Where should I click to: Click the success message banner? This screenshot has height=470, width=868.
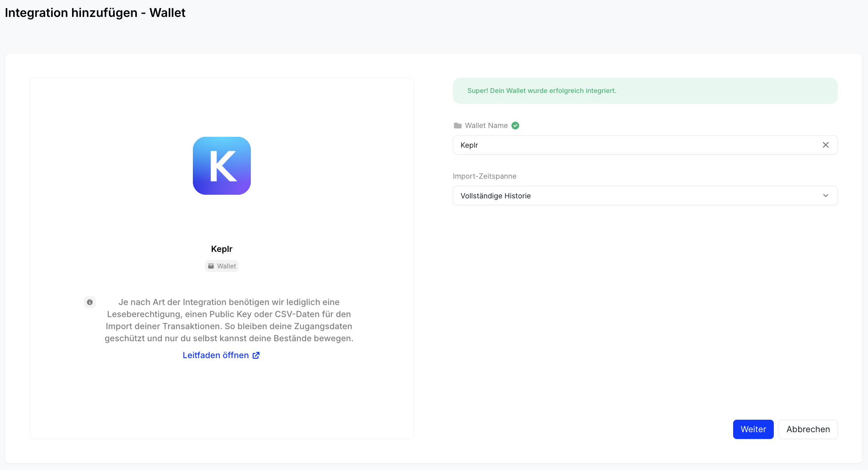(x=645, y=91)
